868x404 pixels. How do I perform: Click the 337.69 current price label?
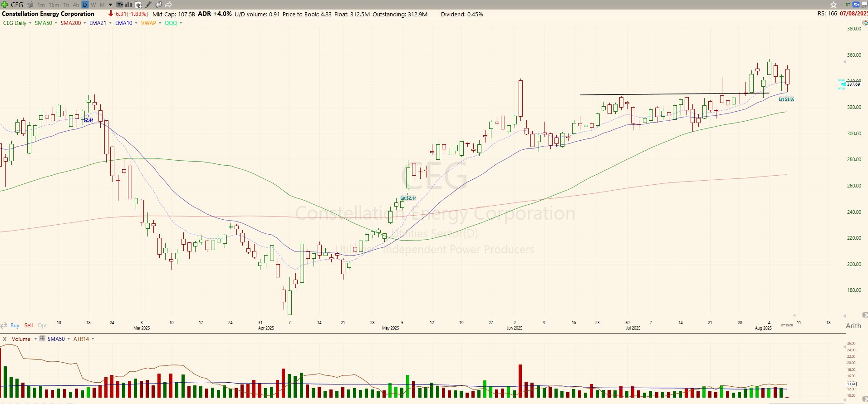pyautogui.click(x=853, y=84)
